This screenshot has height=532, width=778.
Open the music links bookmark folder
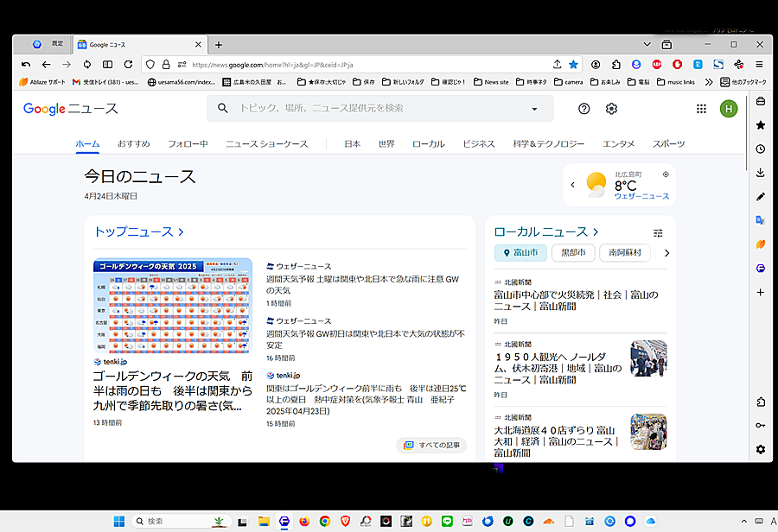tap(676, 82)
